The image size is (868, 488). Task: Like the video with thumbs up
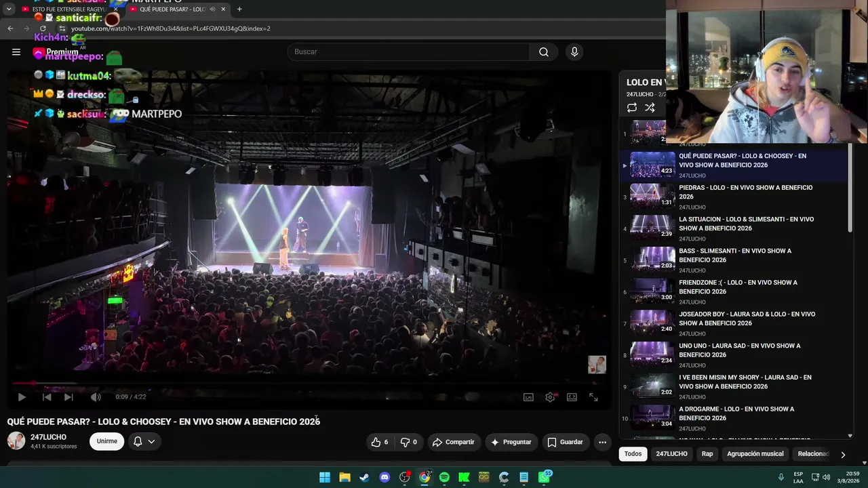[x=380, y=442]
